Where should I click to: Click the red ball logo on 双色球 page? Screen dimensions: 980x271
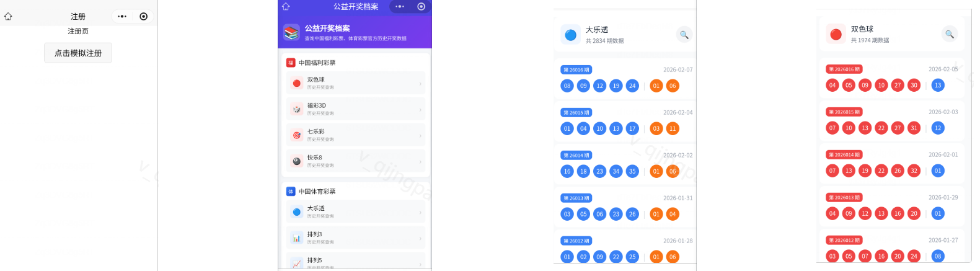click(836, 34)
